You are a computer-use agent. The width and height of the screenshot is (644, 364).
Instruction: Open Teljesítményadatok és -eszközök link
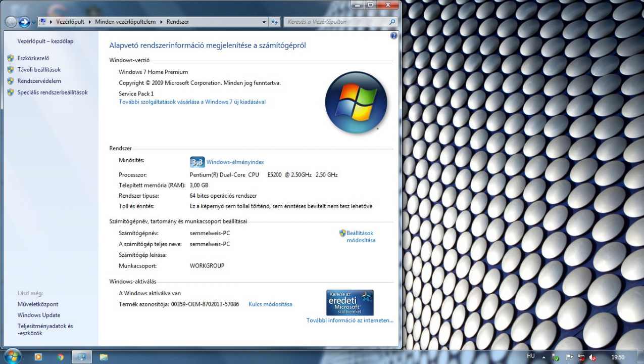coord(45,330)
